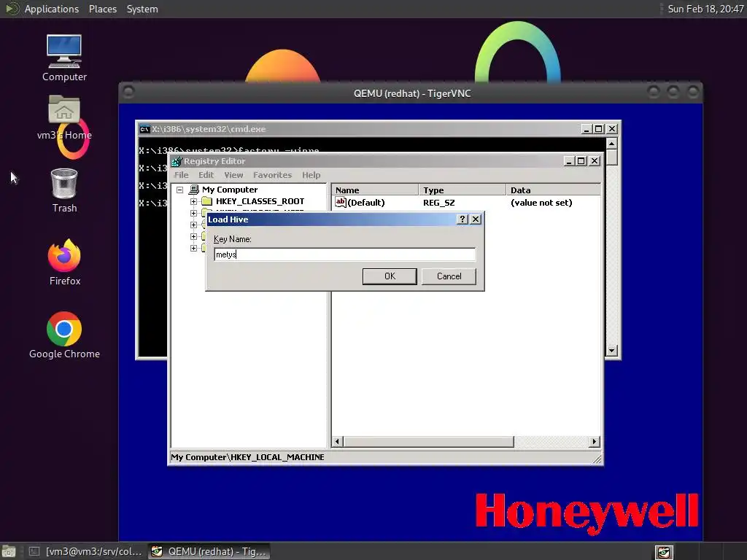The width and height of the screenshot is (747, 560).
Task: Select the My Computer tree root label
Action: pyautogui.click(x=230, y=190)
